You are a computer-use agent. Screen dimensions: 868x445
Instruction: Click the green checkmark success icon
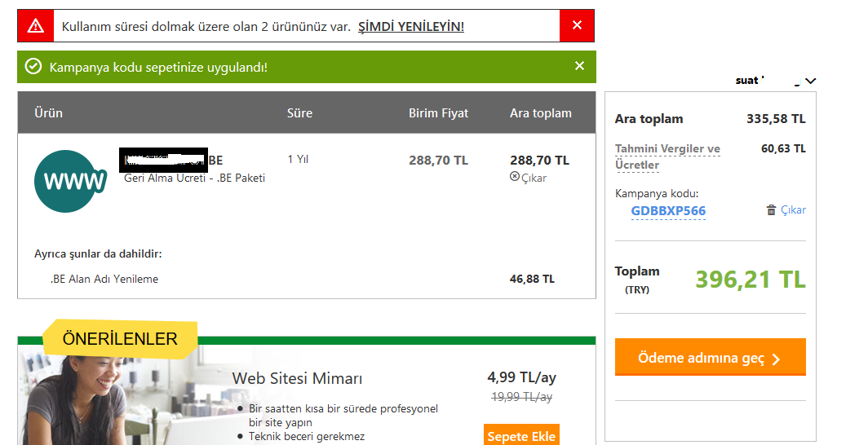click(33, 67)
